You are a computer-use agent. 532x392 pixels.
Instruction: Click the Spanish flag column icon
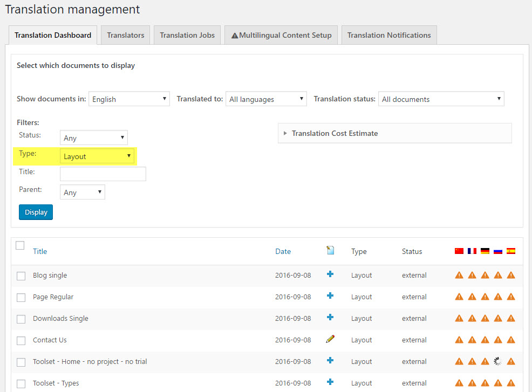[511, 251]
